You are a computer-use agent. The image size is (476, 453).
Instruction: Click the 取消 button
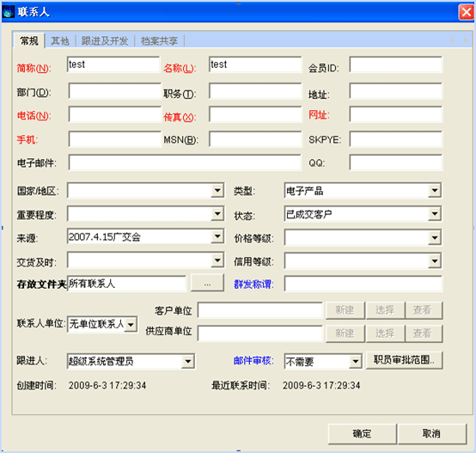point(431,433)
